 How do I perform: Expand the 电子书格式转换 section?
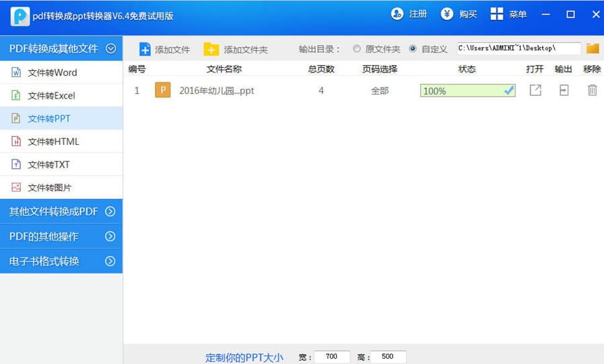pyautogui.click(x=111, y=261)
